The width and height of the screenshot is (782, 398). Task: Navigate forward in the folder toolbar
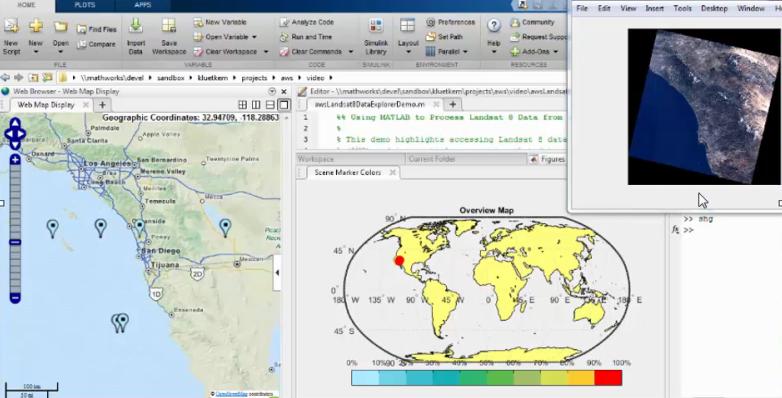[x=18, y=78]
